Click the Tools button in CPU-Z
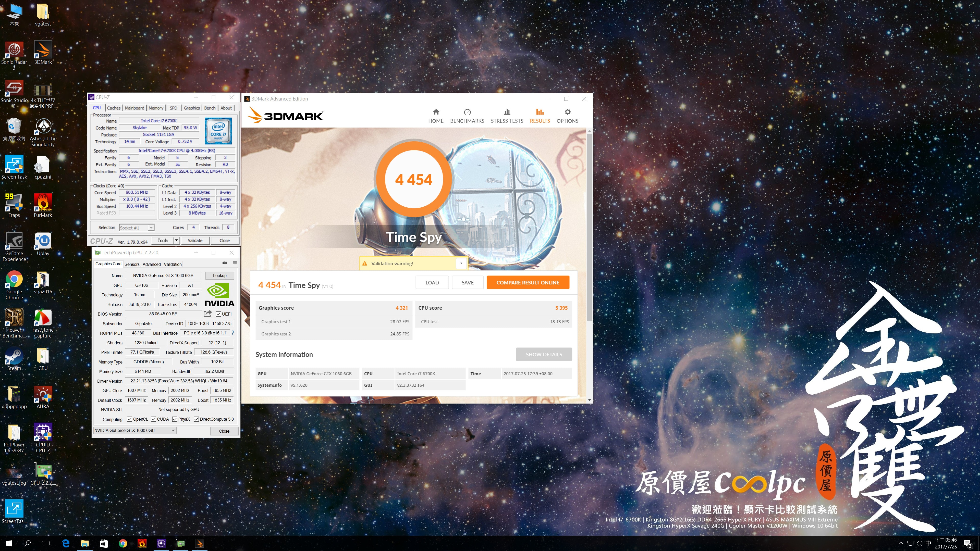980x551 pixels. [163, 240]
